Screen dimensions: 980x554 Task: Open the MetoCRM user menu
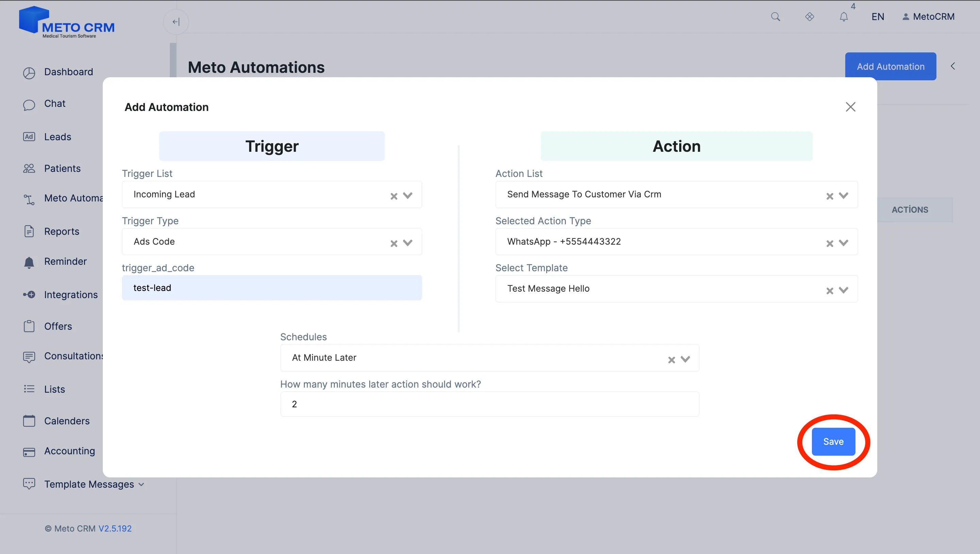point(928,17)
